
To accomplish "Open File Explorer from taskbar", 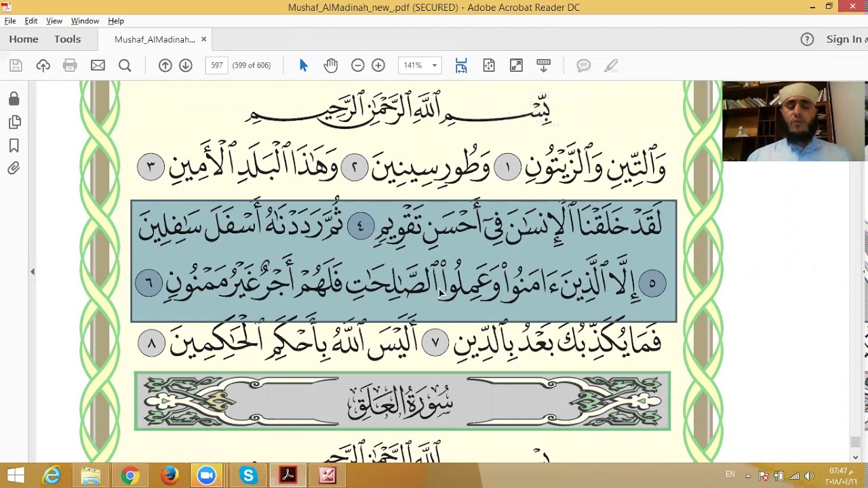I will pyautogui.click(x=90, y=476).
